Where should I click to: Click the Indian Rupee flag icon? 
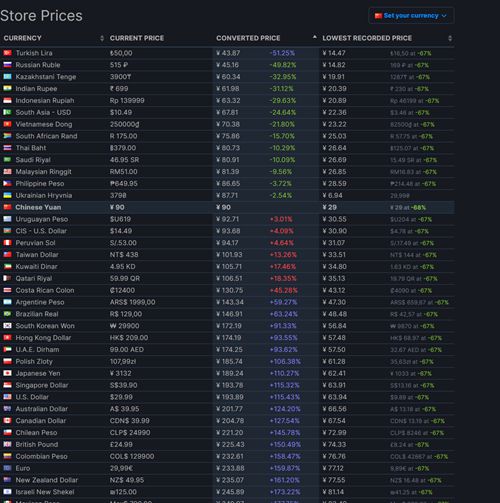tap(7, 88)
